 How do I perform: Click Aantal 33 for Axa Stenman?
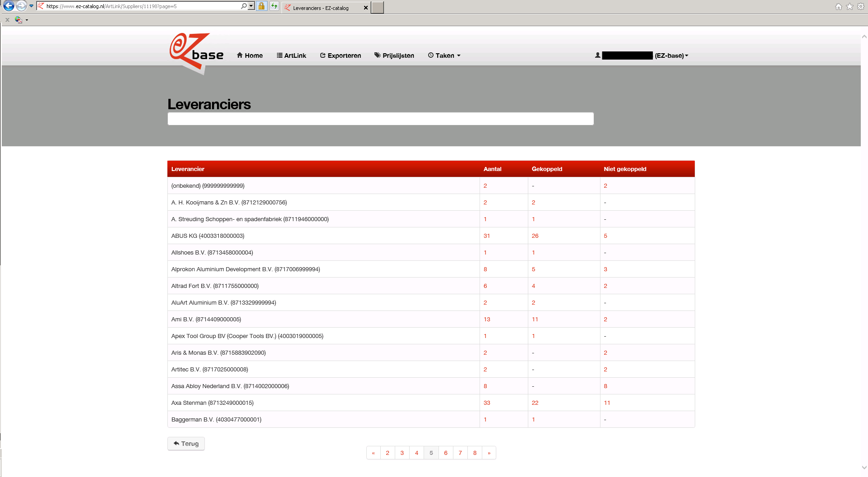(487, 403)
